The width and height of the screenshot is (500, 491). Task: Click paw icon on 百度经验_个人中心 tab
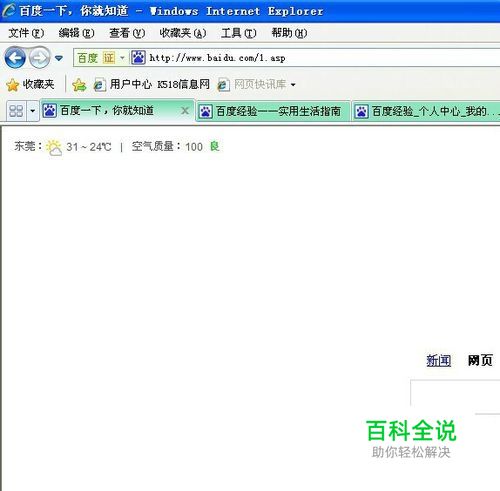coord(361,111)
